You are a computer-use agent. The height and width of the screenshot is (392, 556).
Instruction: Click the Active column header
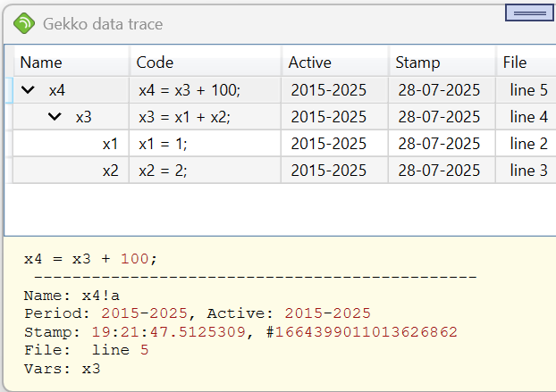pos(309,63)
